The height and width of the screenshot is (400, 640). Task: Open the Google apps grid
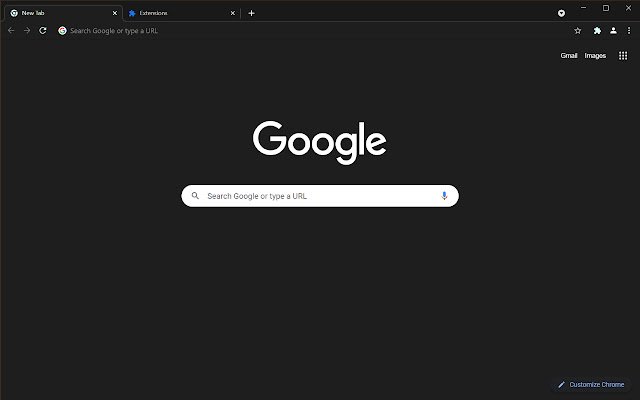click(623, 56)
